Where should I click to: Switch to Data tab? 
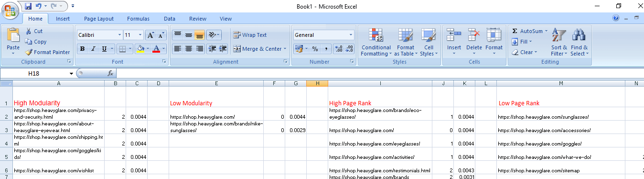(170, 19)
